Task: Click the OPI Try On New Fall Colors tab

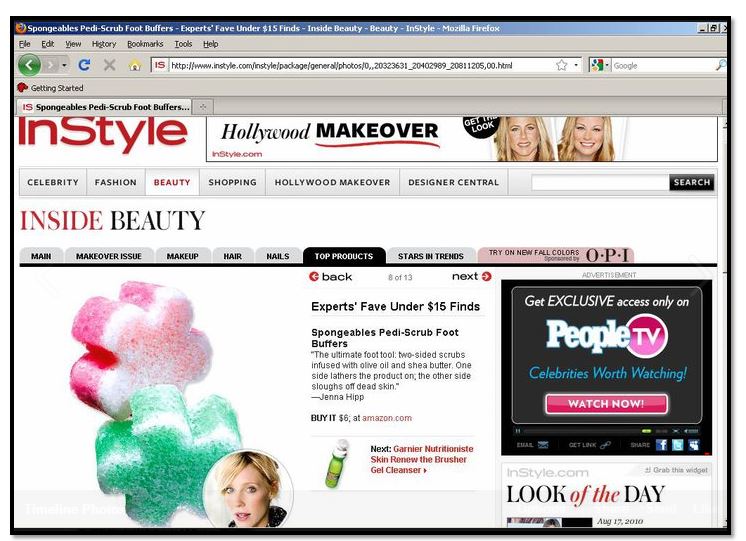Action: point(556,256)
